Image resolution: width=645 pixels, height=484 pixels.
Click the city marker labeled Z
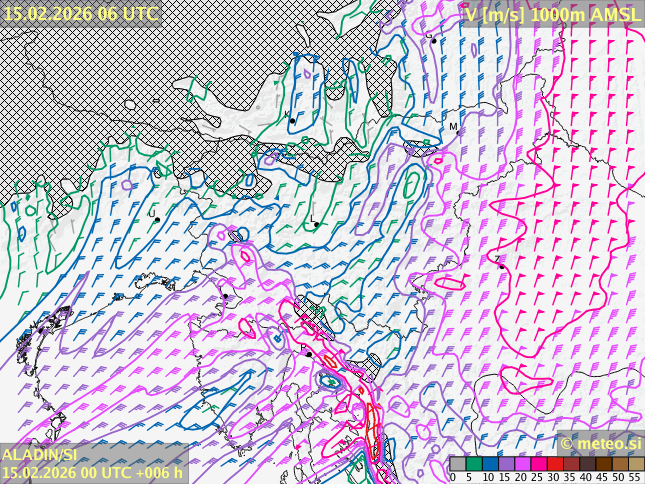(x=501, y=265)
